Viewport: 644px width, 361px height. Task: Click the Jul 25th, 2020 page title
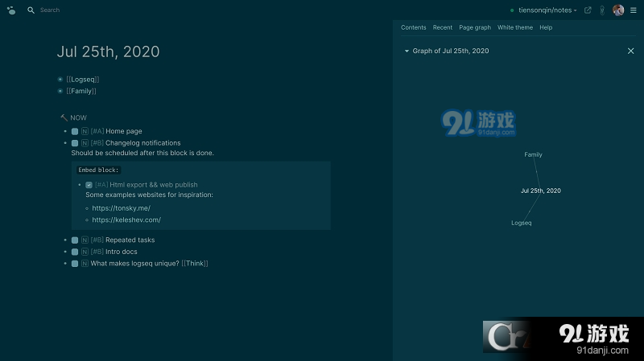108,51
